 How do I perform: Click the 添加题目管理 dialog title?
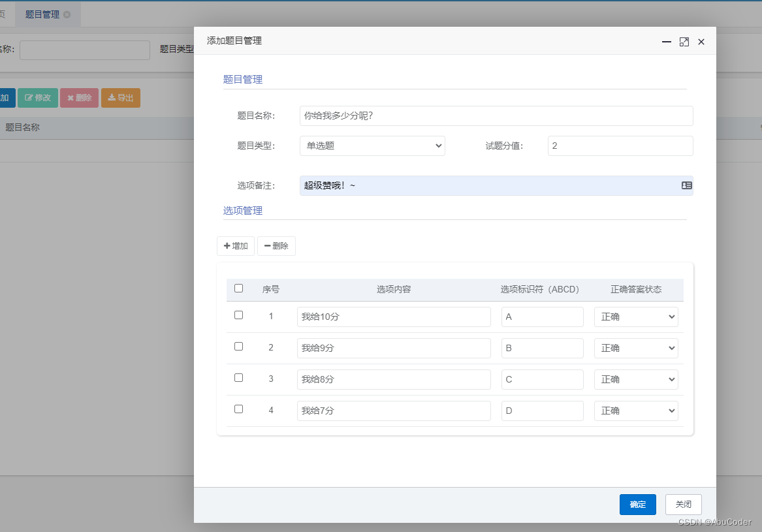pos(234,41)
